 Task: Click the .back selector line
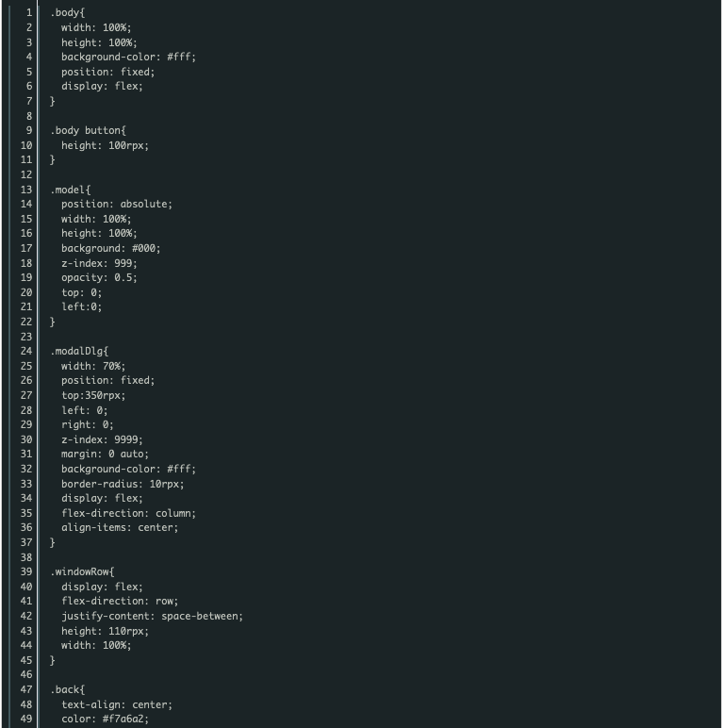68,689
